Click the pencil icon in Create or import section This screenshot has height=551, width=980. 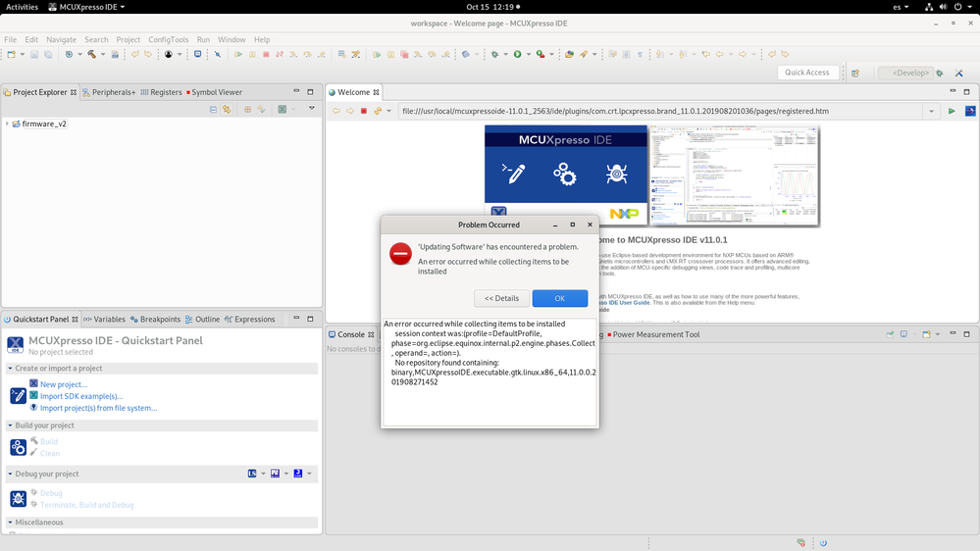[x=18, y=395]
